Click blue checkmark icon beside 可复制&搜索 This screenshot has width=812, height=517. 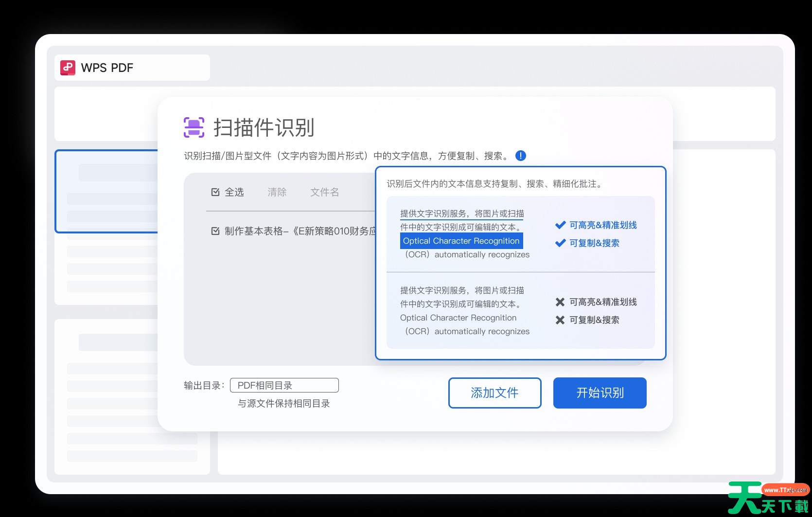(x=560, y=243)
